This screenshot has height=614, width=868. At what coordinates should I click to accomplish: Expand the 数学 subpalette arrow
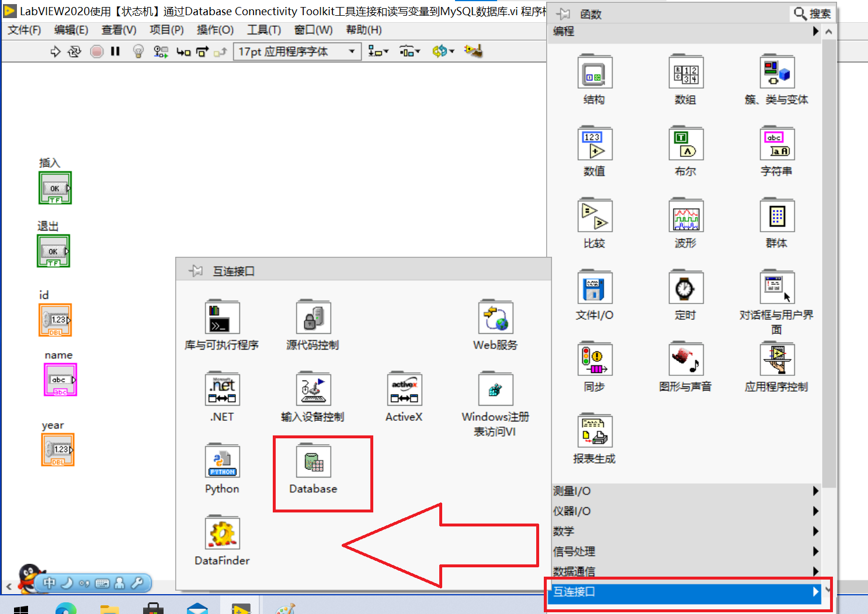[x=815, y=531]
